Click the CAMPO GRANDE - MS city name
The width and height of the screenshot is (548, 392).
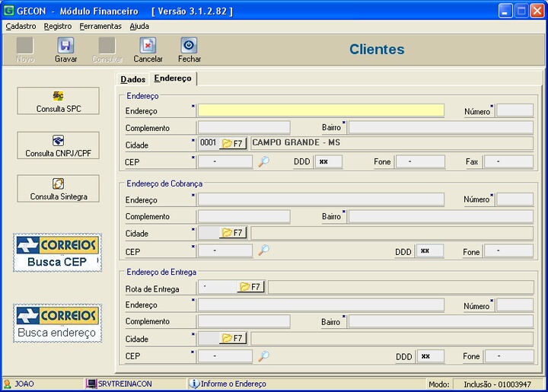(296, 142)
